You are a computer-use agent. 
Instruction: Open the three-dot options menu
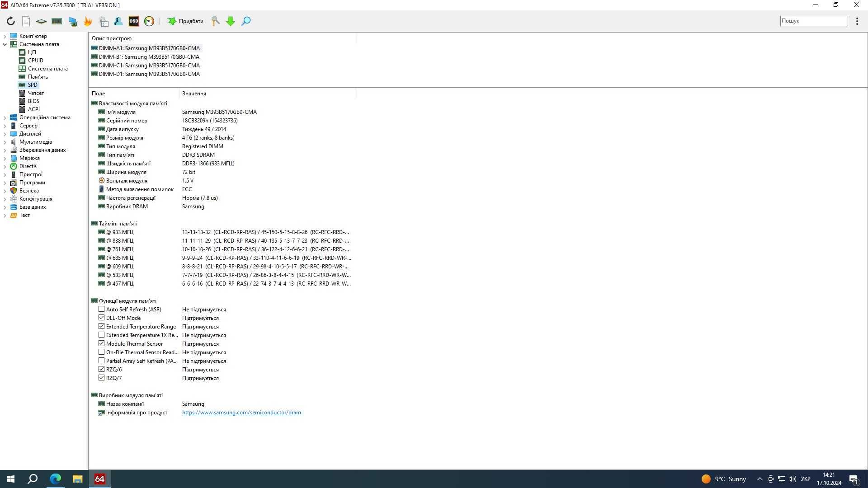857,21
